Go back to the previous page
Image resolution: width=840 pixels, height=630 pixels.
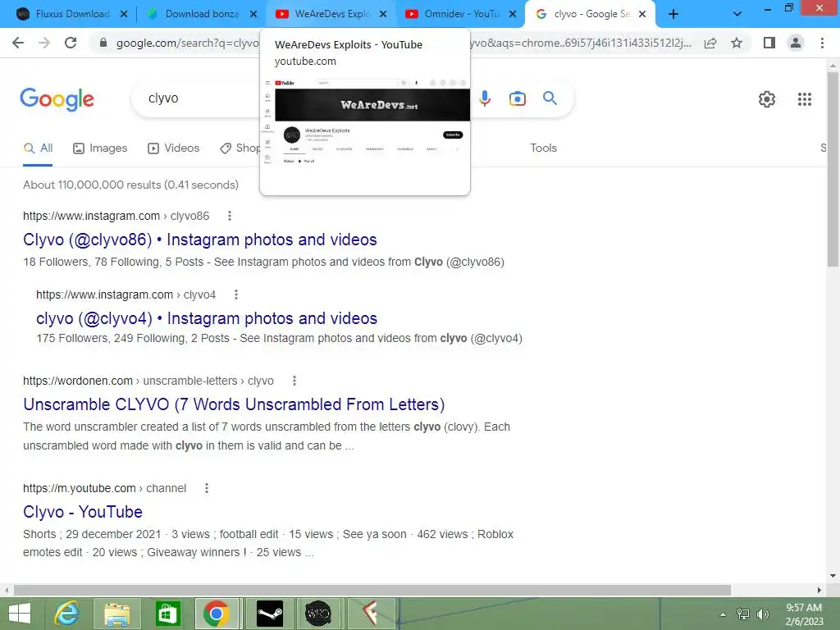[18, 43]
